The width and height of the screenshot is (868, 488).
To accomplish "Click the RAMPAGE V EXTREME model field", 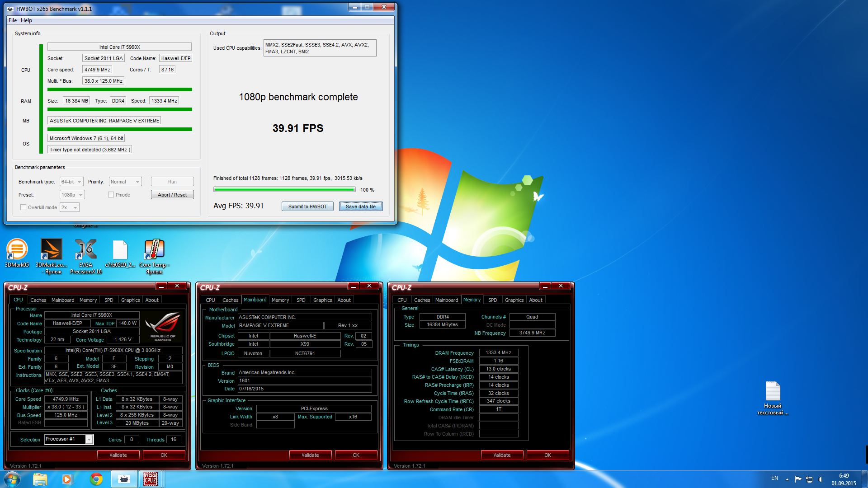I will 281,326.
